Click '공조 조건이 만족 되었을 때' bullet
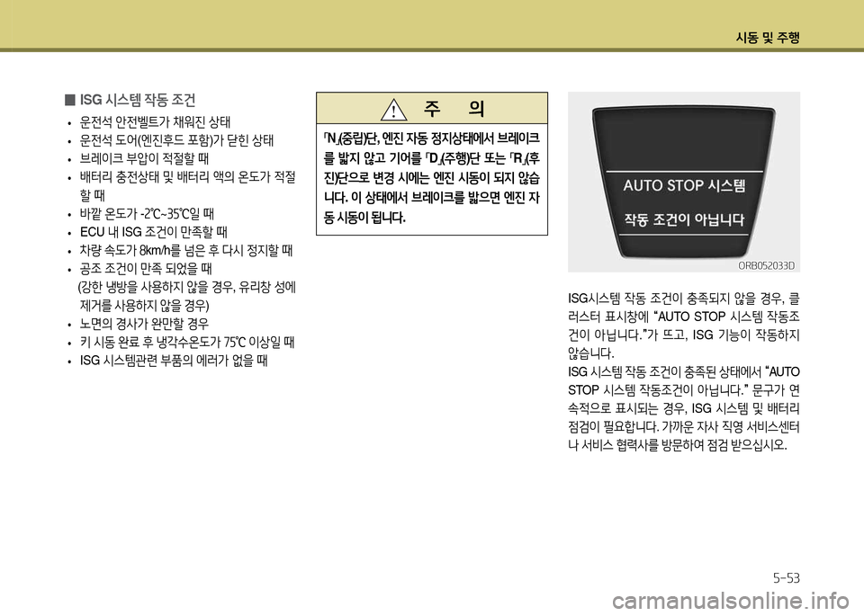 [146, 269]
